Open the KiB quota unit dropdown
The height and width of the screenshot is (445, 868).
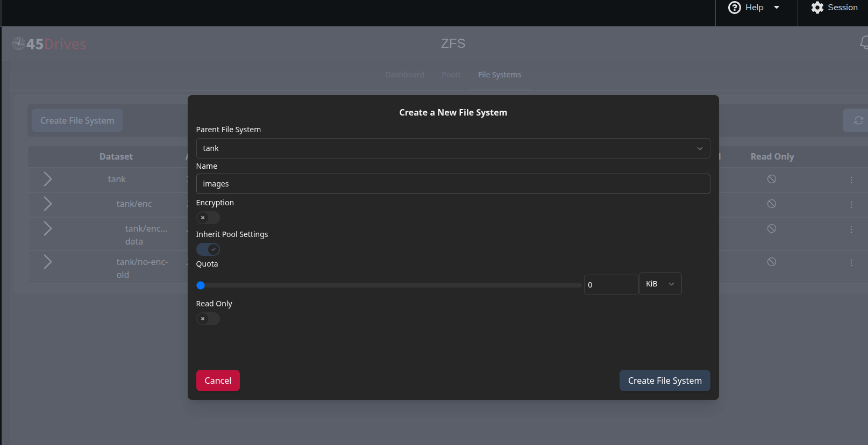pyautogui.click(x=659, y=284)
